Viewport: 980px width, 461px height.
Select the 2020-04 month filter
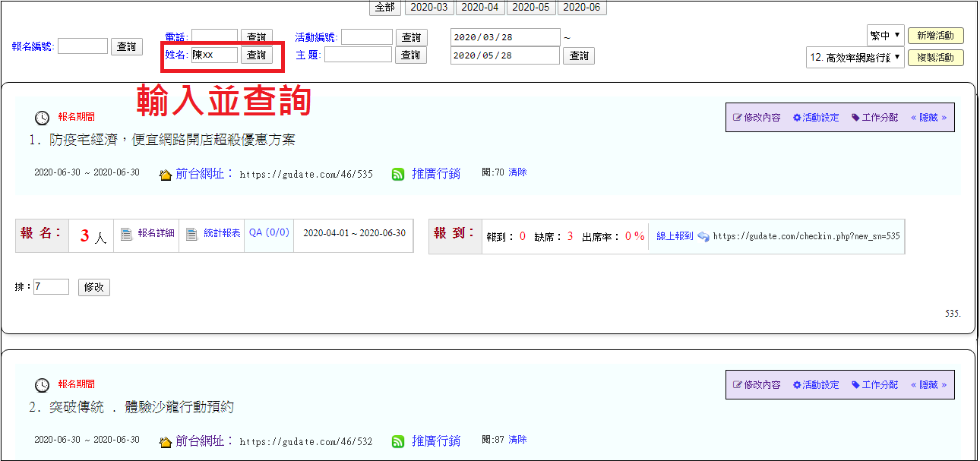[x=480, y=8]
